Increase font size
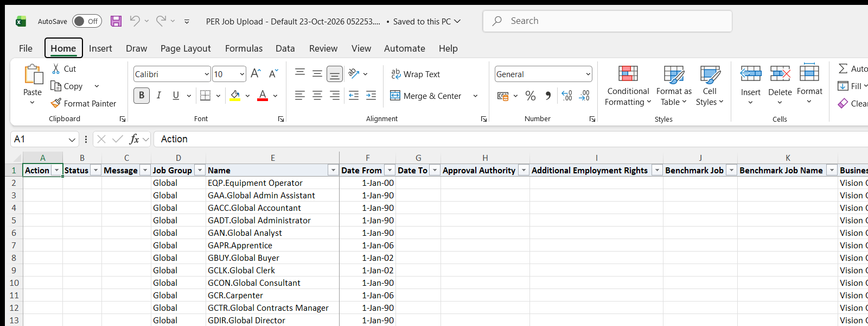Viewport: 868px width, 326px height. coord(256,74)
